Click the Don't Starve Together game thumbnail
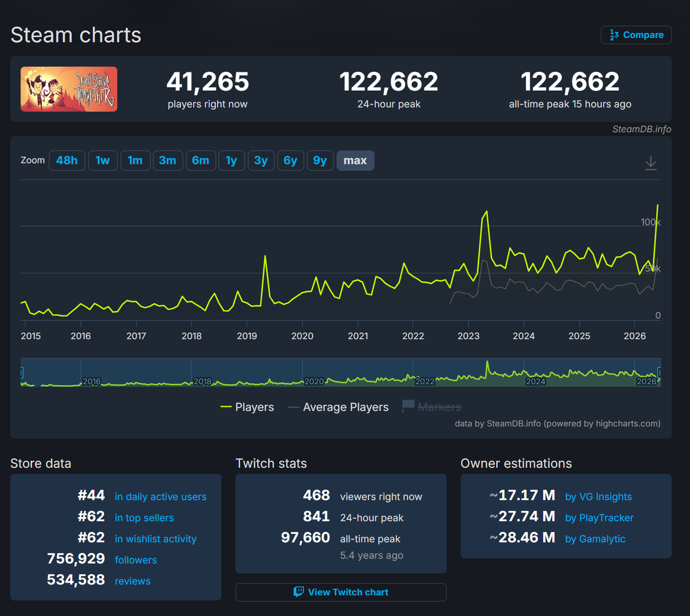Viewport: 690px width, 616px height. [x=69, y=89]
